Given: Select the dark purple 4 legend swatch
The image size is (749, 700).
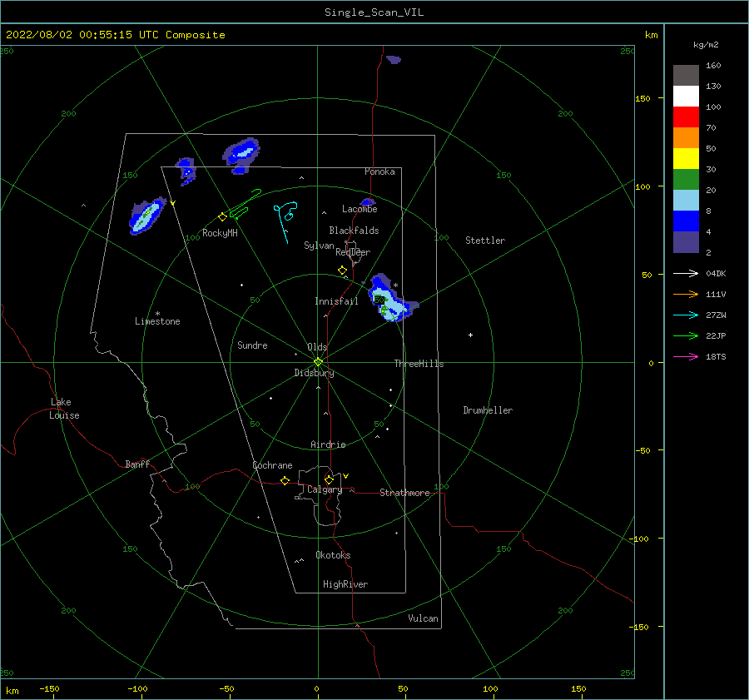Looking at the screenshot, I should coord(686,242).
